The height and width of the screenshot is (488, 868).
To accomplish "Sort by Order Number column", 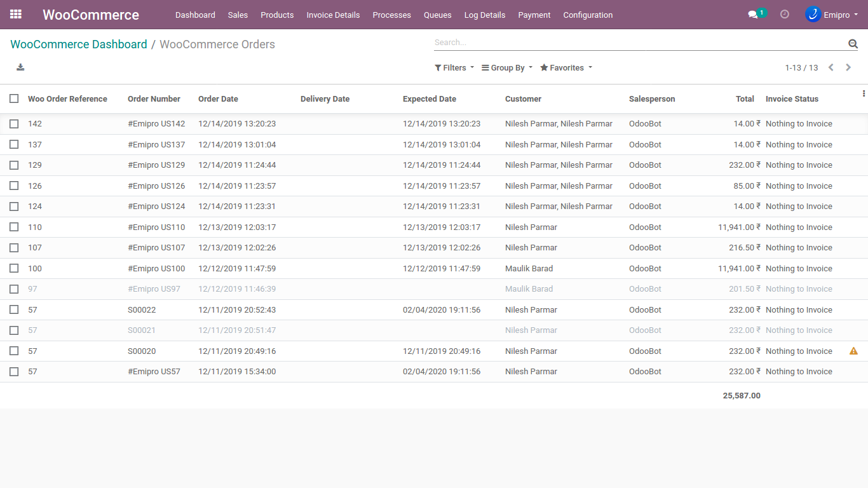I will click(154, 99).
